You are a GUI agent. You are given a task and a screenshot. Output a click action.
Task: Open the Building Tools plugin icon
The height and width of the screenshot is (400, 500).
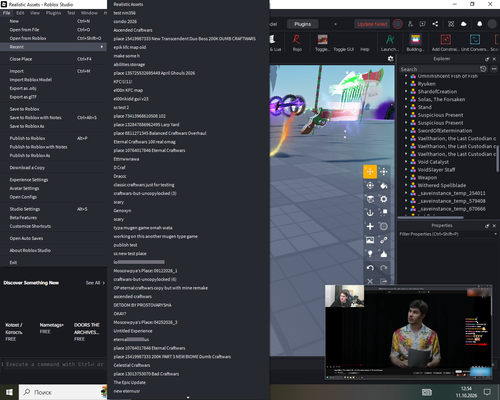coord(415,40)
